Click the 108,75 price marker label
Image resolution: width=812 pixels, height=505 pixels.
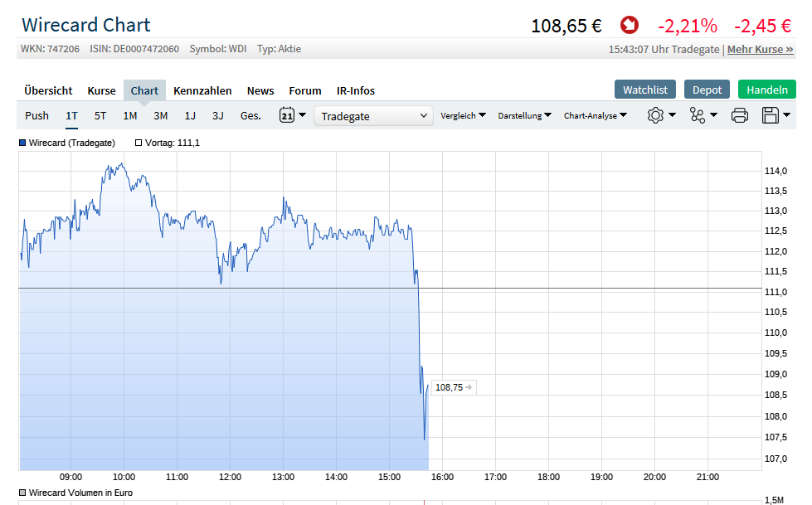(454, 387)
